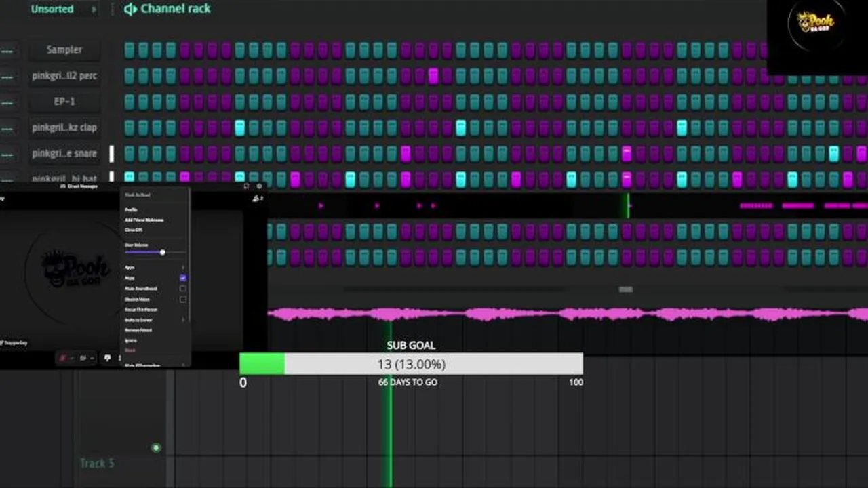Uncheck the Mute checkbox
The width and height of the screenshot is (868, 488).
pyautogui.click(x=182, y=278)
